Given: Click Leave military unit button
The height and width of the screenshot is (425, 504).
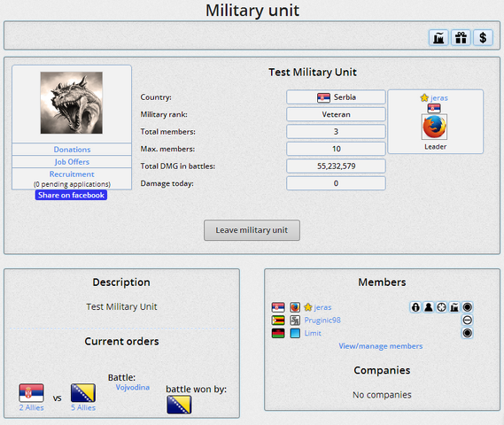Looking at the screenshot, I should pyautogui.click(x=252, y=230).
